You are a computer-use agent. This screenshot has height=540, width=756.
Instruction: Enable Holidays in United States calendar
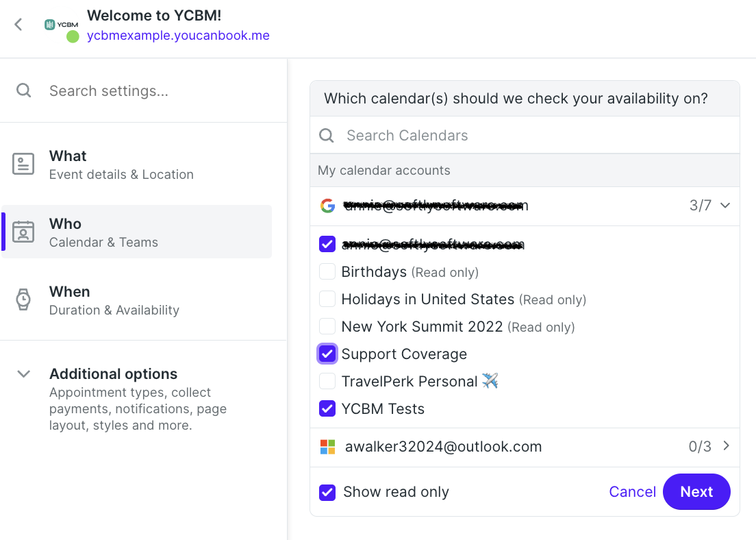click(x=327, y=299)
